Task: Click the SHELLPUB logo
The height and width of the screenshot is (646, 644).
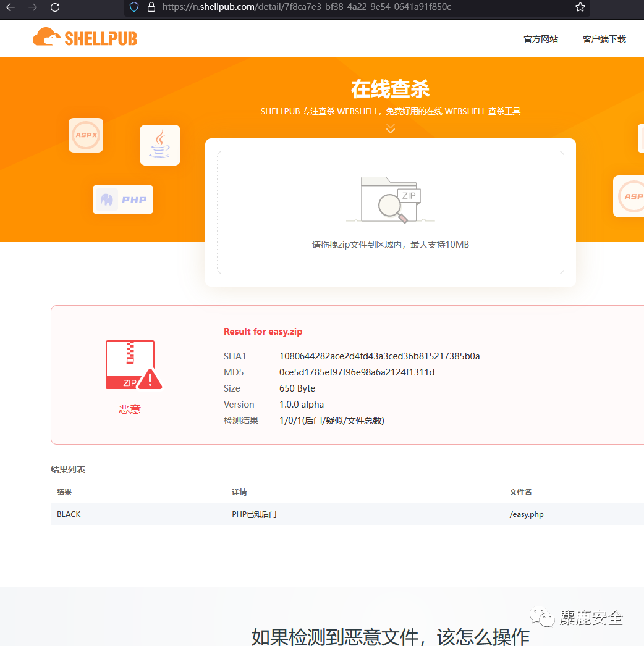Action: [85, 38]
